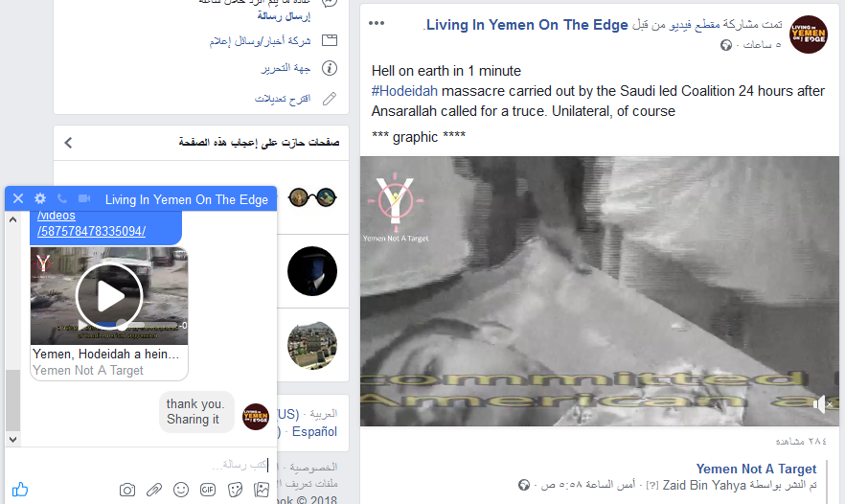
Task: Open the #Hodeidah hashtag link
Action: pyautogui.click(x=404, y=91)
